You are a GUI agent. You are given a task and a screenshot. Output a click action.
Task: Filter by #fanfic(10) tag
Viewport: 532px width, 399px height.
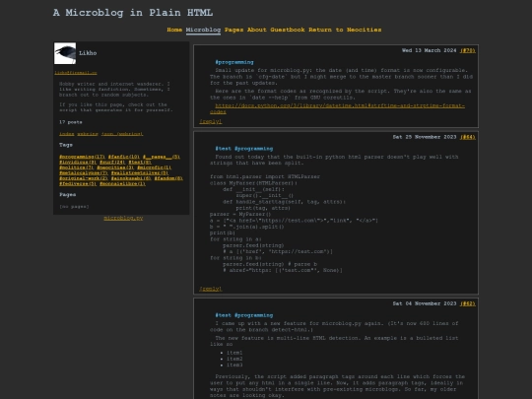124,157
